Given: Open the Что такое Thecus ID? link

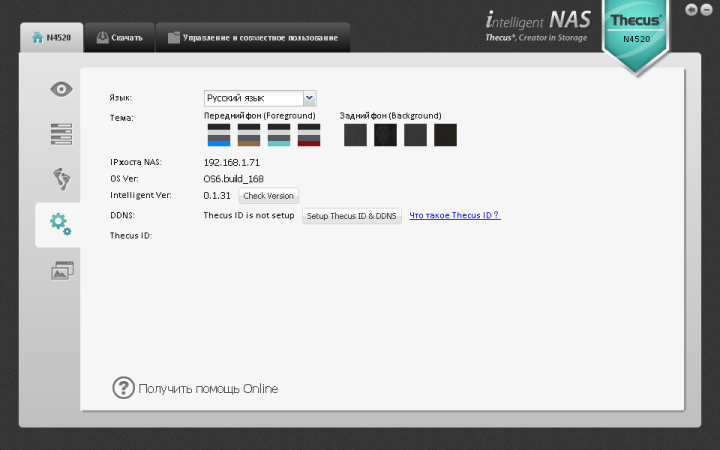Looking at the screenshot, I should click(x=455, y=215).
